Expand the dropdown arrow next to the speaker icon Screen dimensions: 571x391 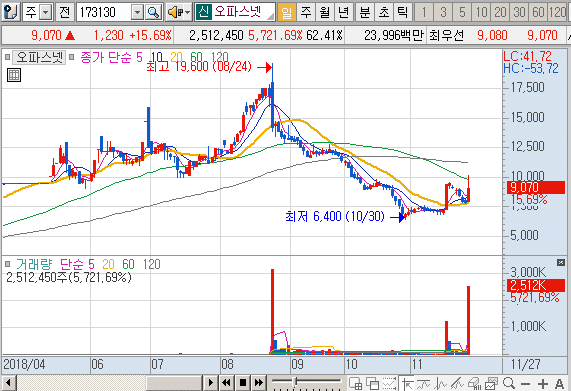click(188, 12)
